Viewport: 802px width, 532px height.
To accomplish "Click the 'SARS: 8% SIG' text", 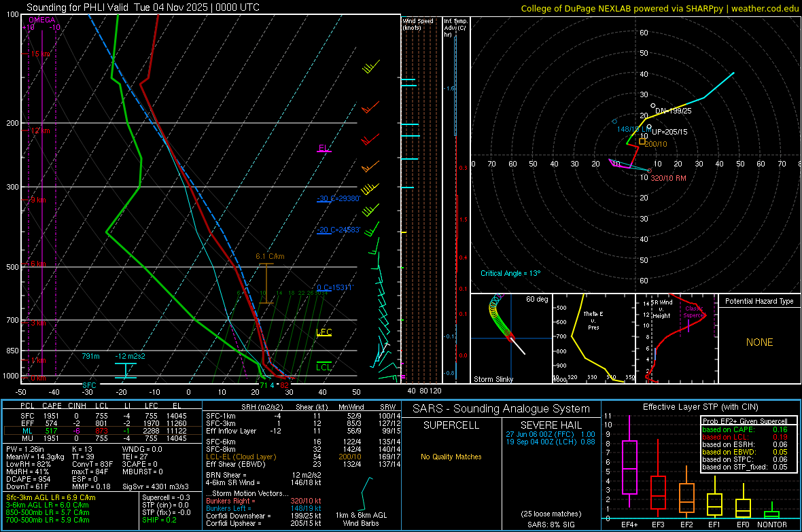I will pyautogui.click(x=551, y=525).
